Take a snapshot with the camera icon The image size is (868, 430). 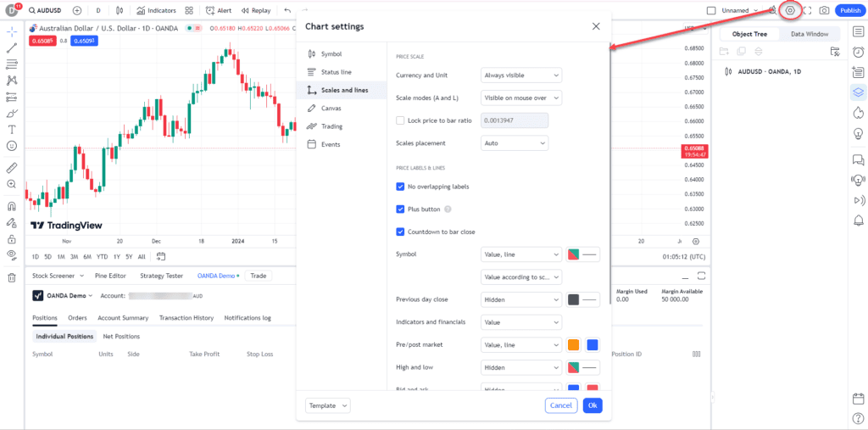(x=824, y=10)
